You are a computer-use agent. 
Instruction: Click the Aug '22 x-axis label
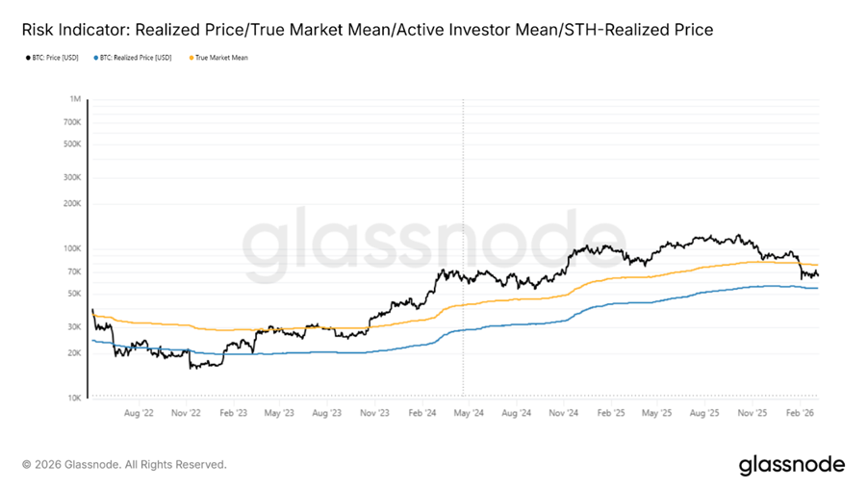(139, 413)
